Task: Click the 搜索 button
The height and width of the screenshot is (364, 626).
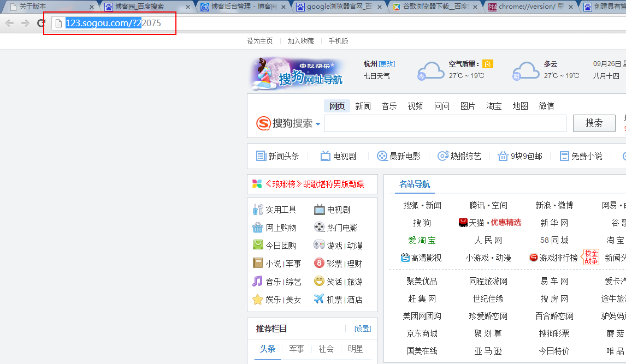Action: (x=594, y=123)
